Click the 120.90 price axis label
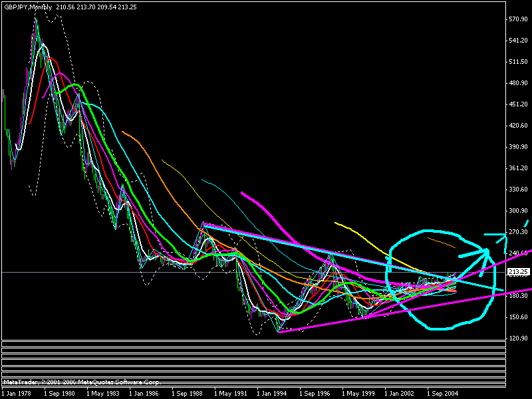The width and height of the screenshot is (532, 399). click(517, 338)
